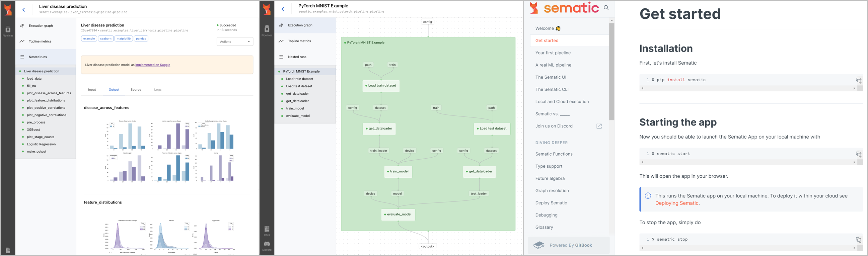Open Docs icon in PyTorch MNIST window sidebar
Viewport: 868px width, 256px height.
(x=267, y=231)
